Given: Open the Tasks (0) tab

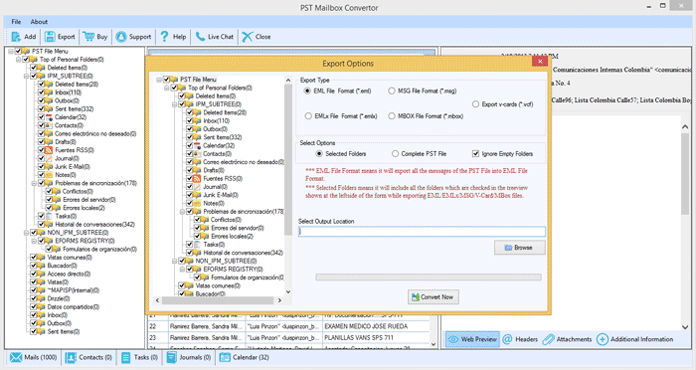Looking at the screenshot, I should [x=139, y=357].
